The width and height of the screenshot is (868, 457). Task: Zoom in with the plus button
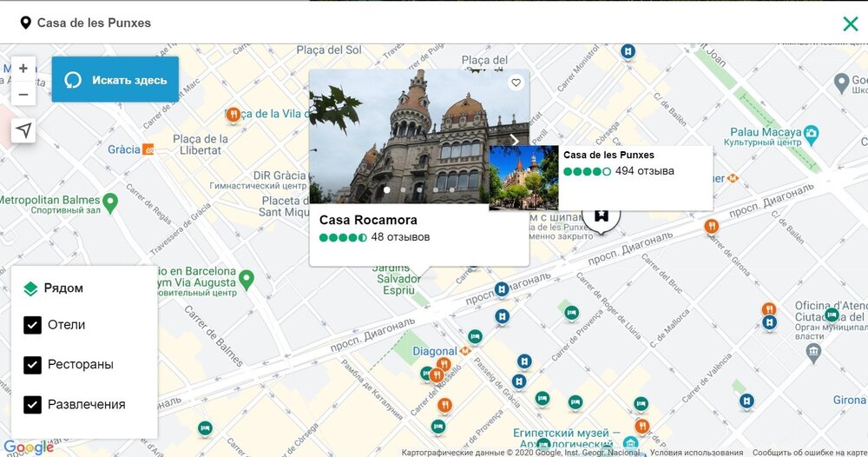tap(23, 69)
